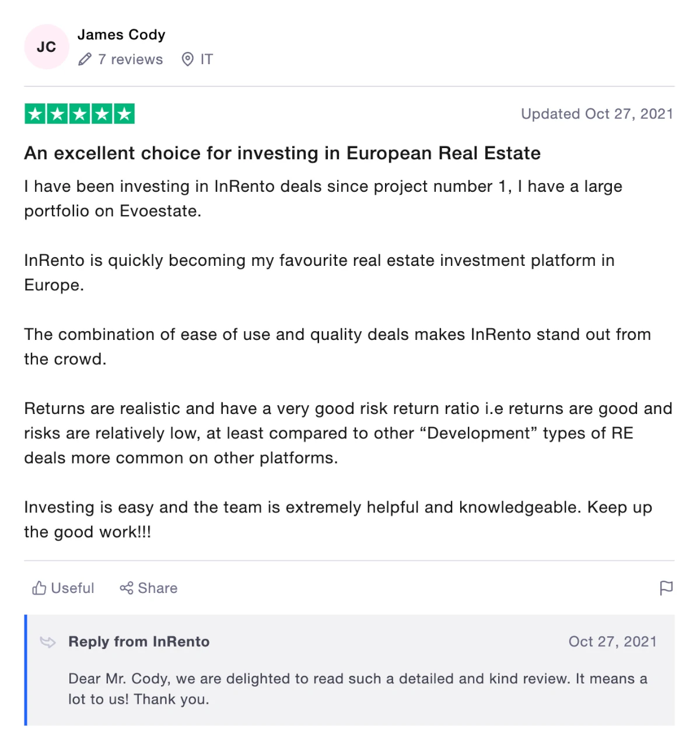Screen dimensions: 700x751
Task: Click the reply date Oct 27, 2021
Action: click(x=612, y=641)
